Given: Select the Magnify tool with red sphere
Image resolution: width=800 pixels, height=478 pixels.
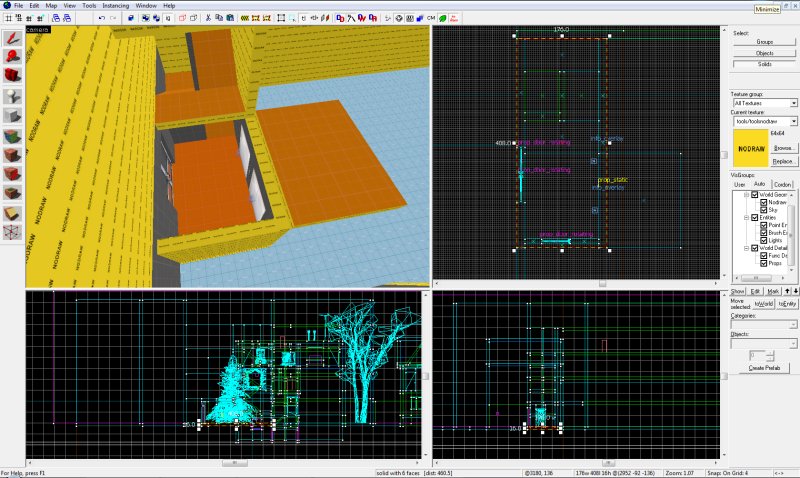Looking at the screenshot, I should [x=12, y=57].
